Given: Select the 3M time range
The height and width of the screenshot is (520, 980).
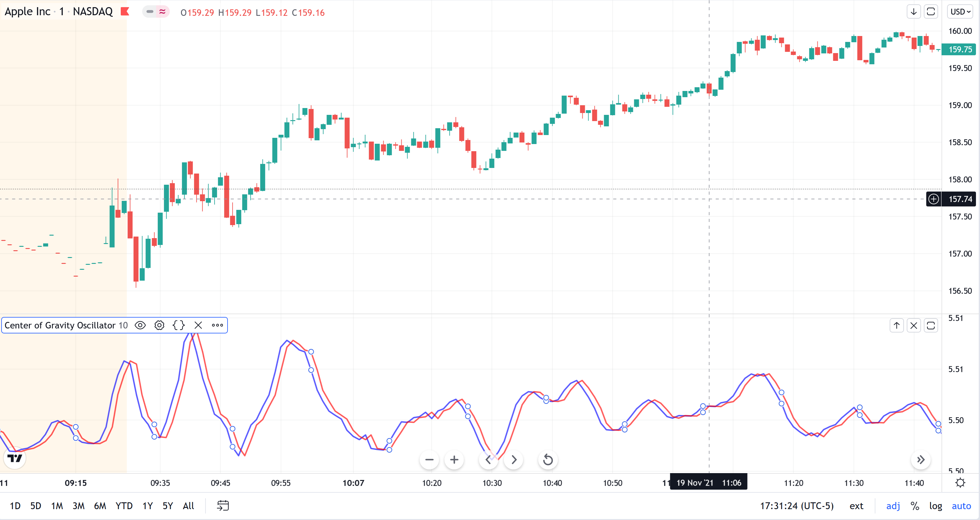Looking at the screenshot, I should click(x=79, y=506).
